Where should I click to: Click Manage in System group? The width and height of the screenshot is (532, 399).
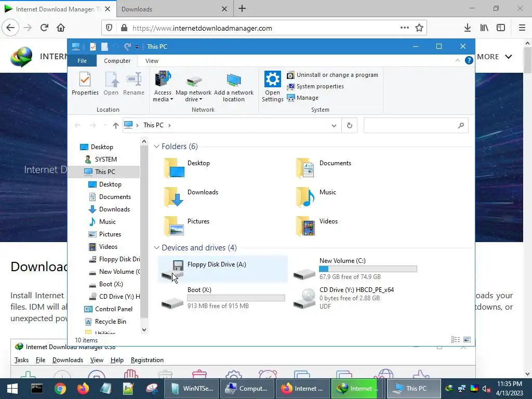click(303, 98)
